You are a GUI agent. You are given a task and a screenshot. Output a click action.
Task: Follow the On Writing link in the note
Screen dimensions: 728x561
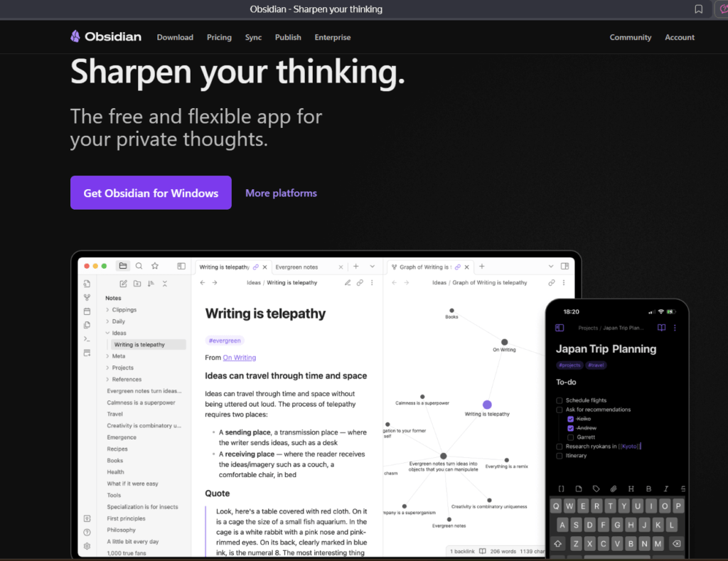(x=240, y=358)
